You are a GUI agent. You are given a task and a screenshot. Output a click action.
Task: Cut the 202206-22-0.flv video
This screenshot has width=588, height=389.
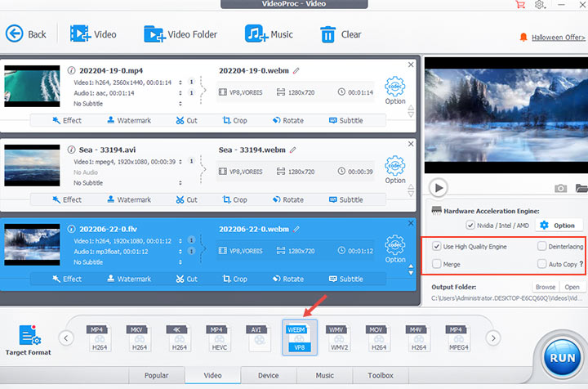[x=187, y=279]
